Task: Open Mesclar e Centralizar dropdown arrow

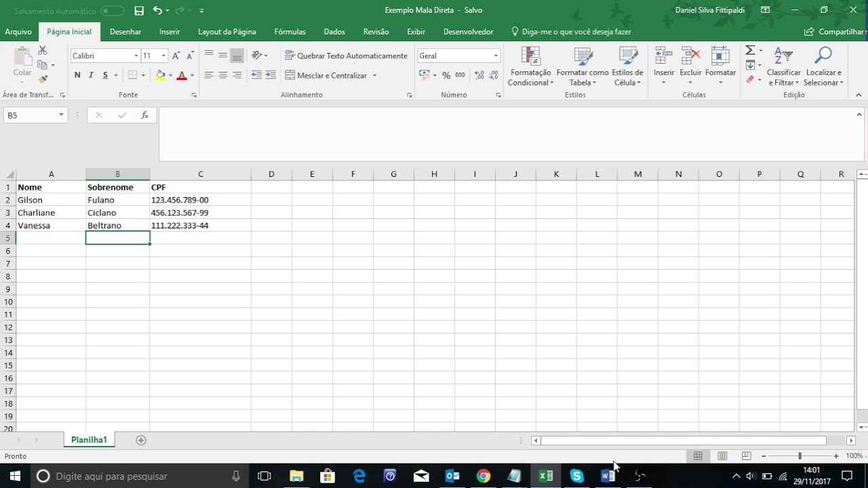Action: click(374, 75)
